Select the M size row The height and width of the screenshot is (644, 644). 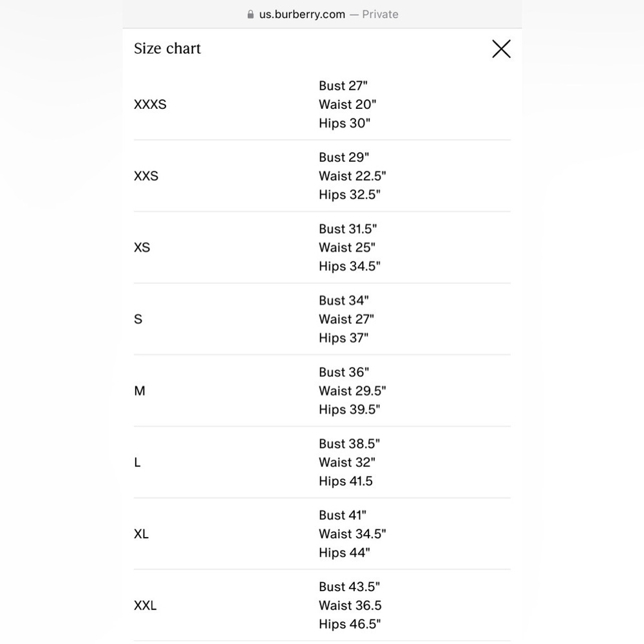(x=322, y=391)
